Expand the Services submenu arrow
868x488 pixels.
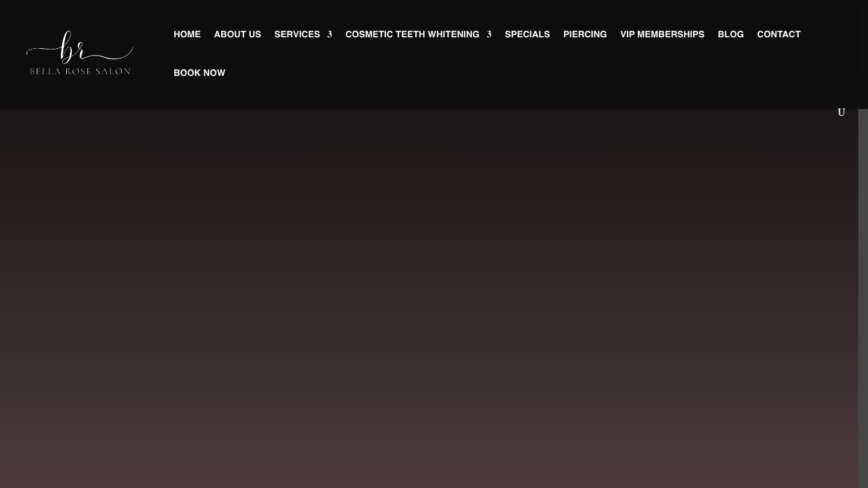pyautogui.click(x=330, y=34)
